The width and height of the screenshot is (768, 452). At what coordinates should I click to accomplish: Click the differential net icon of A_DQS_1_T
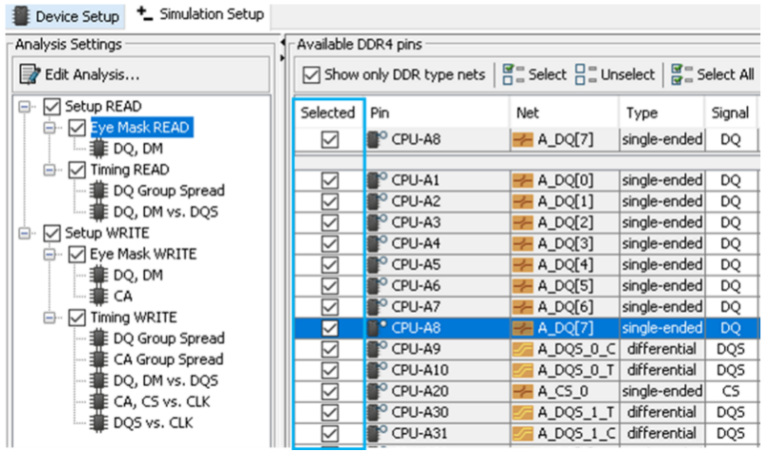point(523,413)
